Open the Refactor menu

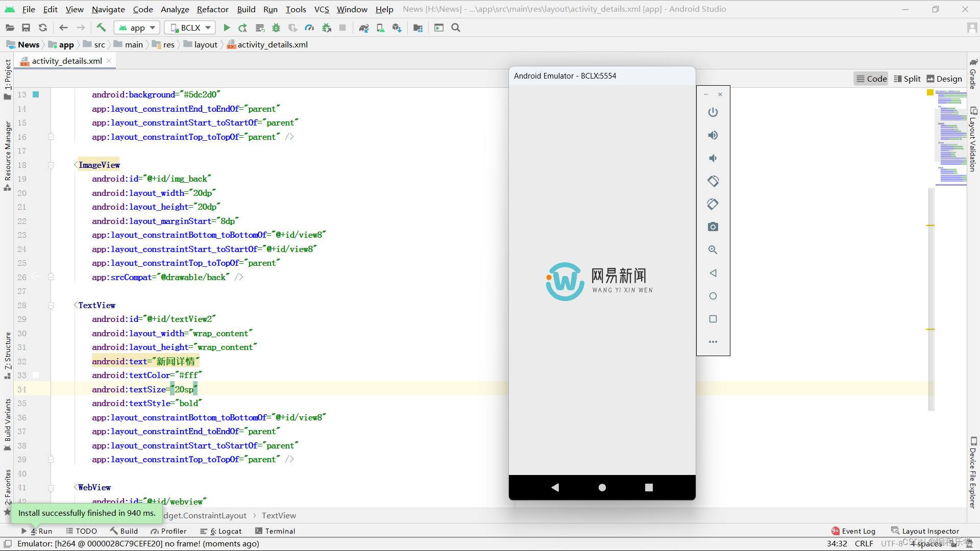[x=212, y=9]
